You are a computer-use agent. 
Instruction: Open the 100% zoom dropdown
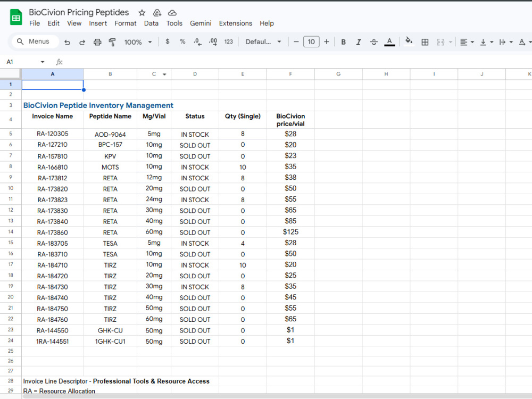tap(138, 42)
